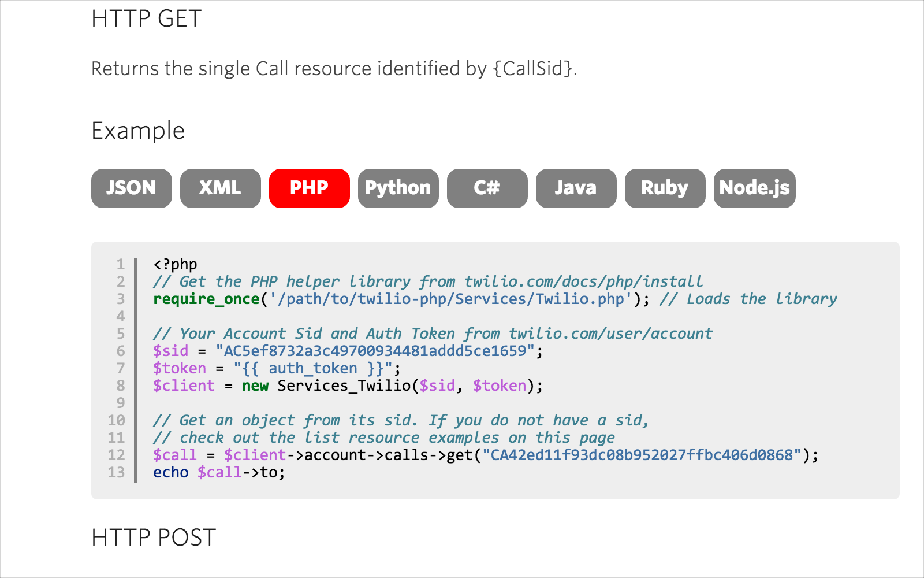Viewport: 924px width, 578px height.
Task: Click the twilio.com/docs/php/install comment text
Action: (583, 281)
